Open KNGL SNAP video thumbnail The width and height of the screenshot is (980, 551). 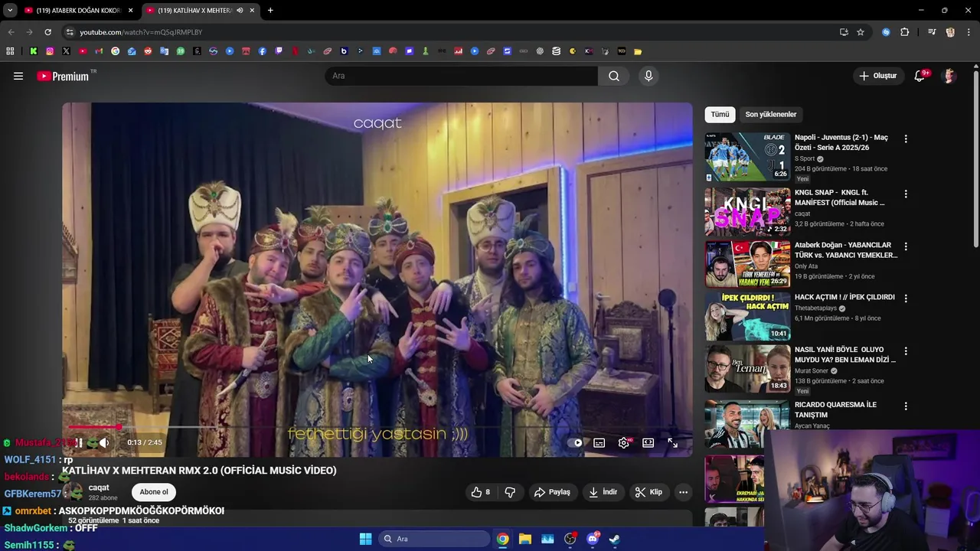click(x=747, y=211)
